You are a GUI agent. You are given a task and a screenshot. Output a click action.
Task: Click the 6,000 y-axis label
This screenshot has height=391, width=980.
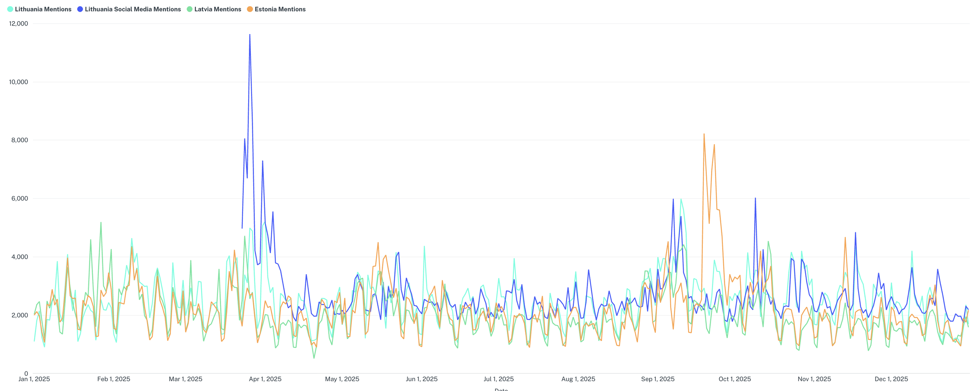tap(20, 198)
